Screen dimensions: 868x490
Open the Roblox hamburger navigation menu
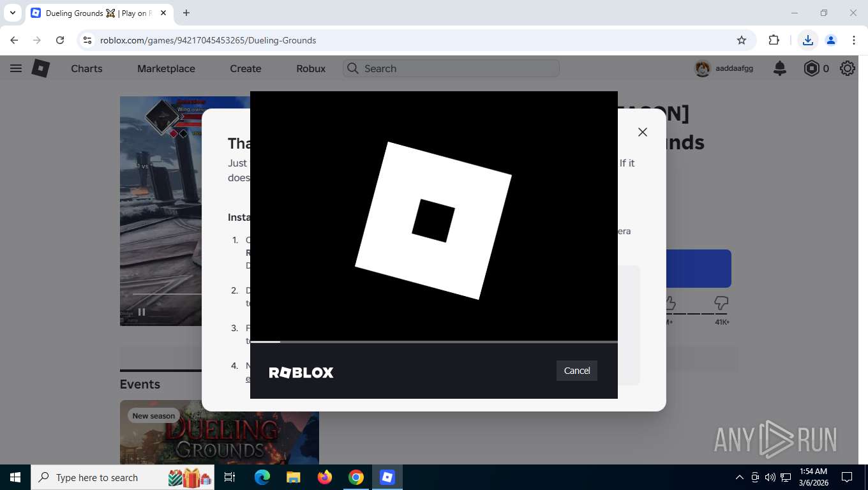pos(16,68)
